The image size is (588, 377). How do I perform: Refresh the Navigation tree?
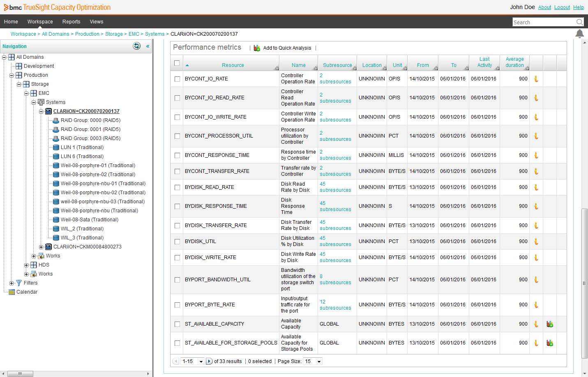point(137,46)
